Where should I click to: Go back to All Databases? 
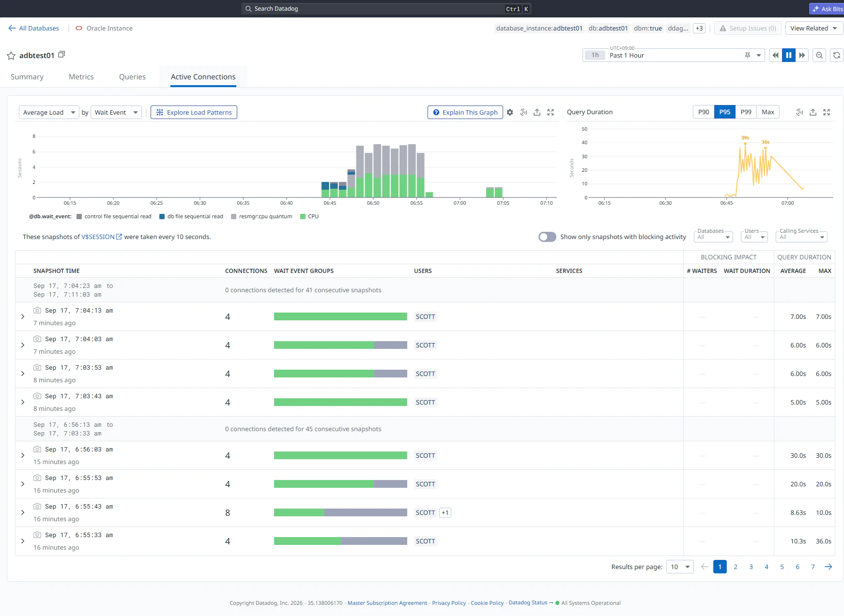tap(33, 28)
